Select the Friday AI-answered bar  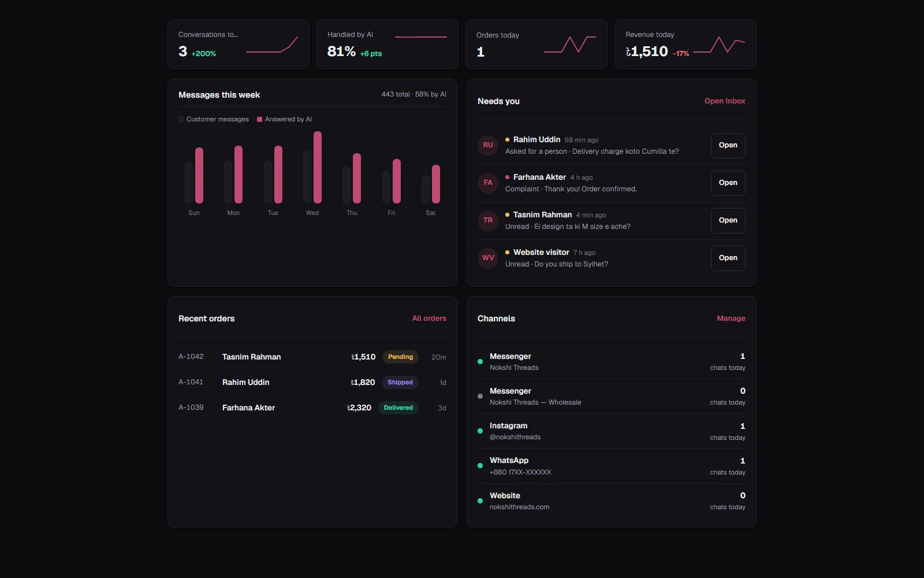[397, 181]
